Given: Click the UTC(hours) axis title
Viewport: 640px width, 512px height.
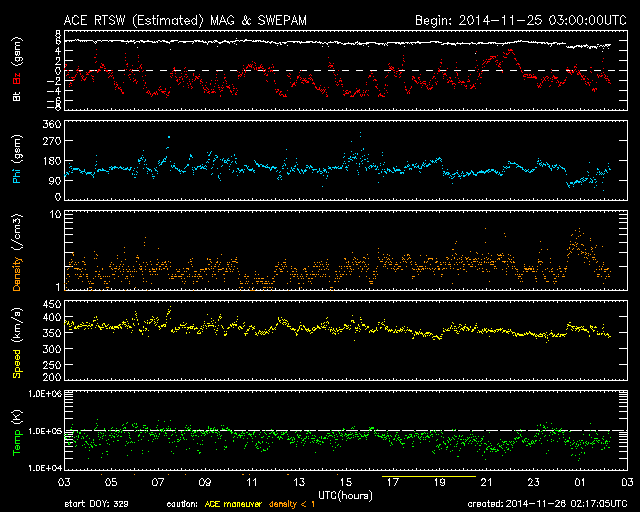Looking at the screenshot, I should click(345, 494).
